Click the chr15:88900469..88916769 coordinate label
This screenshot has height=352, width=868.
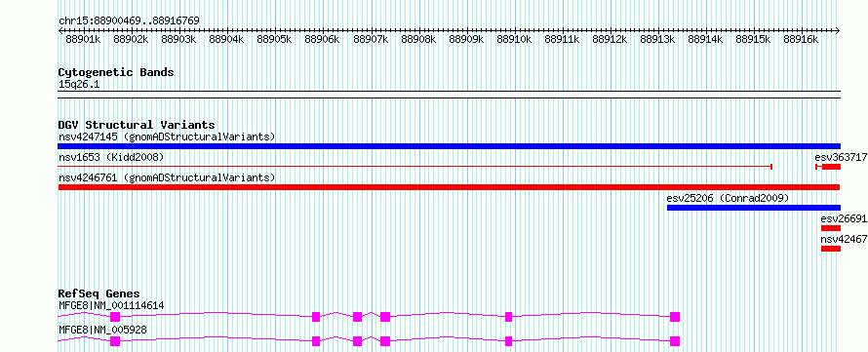129,20
